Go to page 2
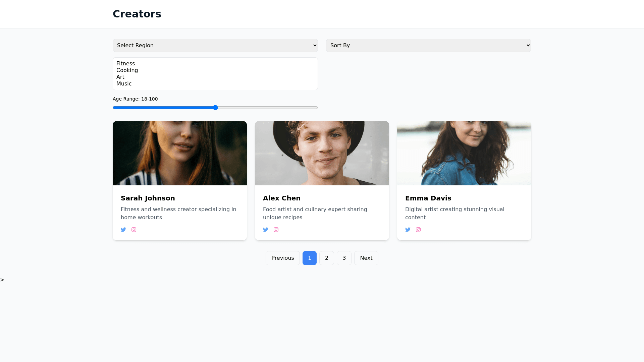This screenshot has height=362, width=644. tap(326, 258)
